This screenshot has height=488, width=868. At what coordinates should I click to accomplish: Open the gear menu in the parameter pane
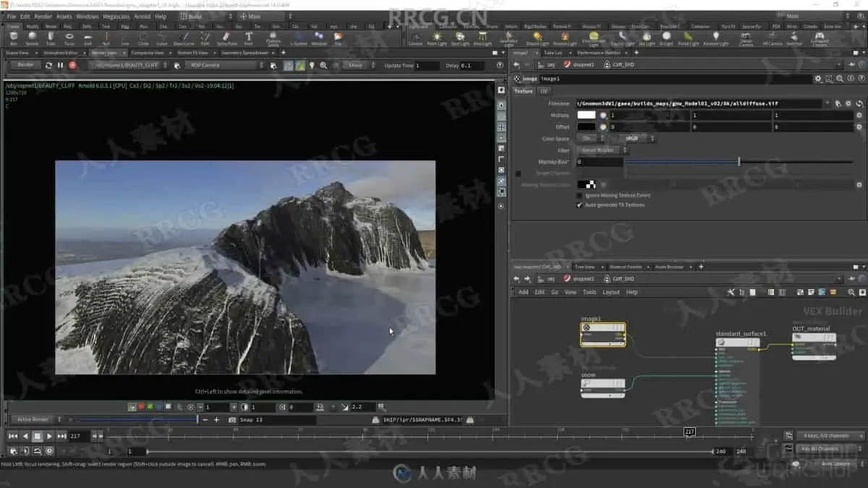pos(818,79)
